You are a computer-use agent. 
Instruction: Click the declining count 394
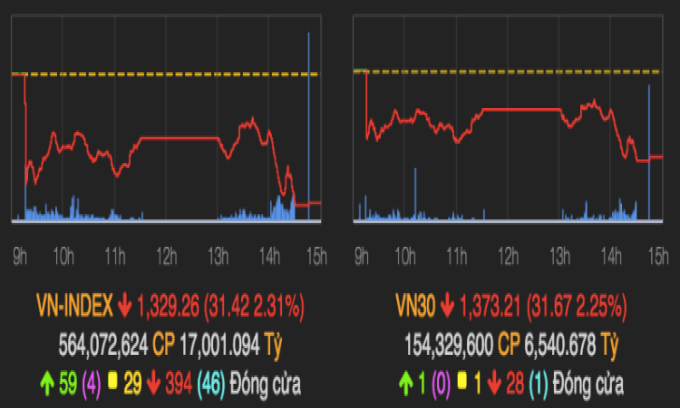[179, 384]
